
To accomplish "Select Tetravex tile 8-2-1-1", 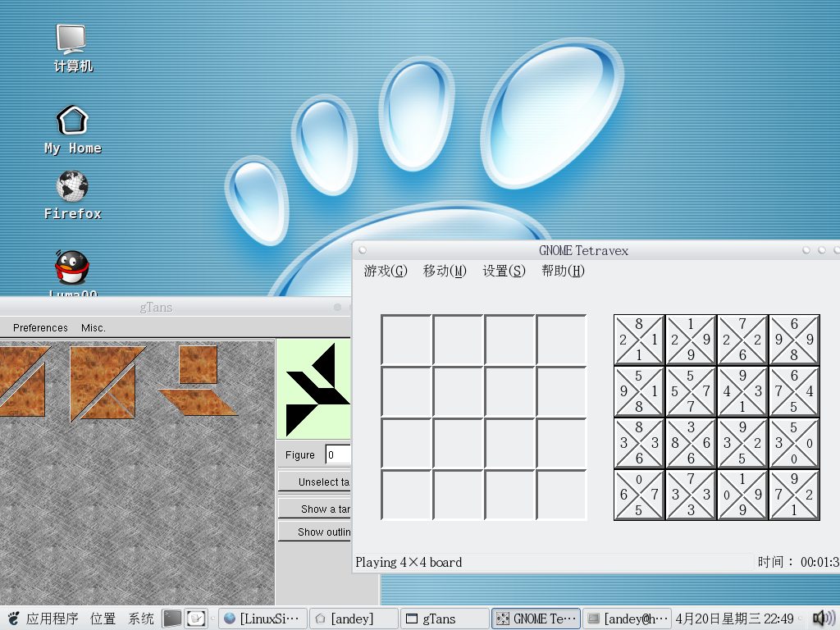I will coord(638,340).
